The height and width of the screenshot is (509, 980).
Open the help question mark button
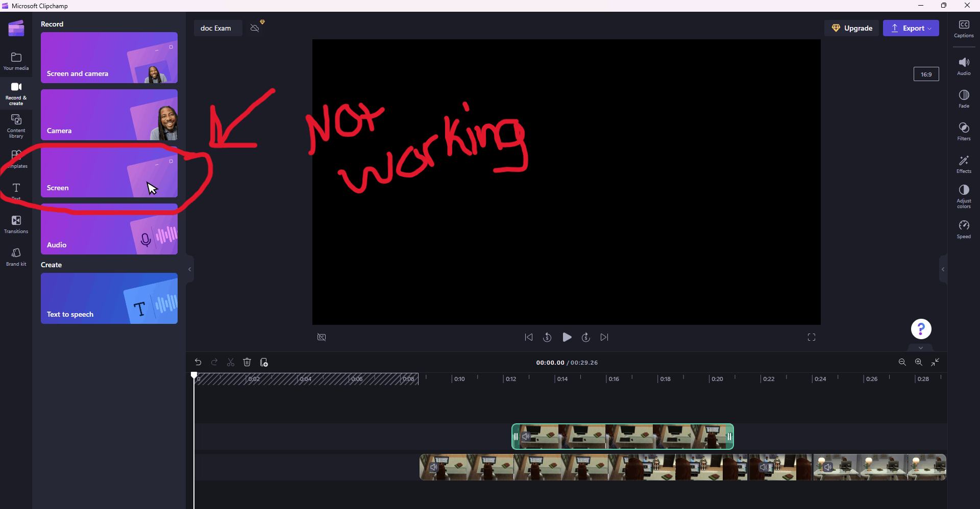[x=920, y=329]
